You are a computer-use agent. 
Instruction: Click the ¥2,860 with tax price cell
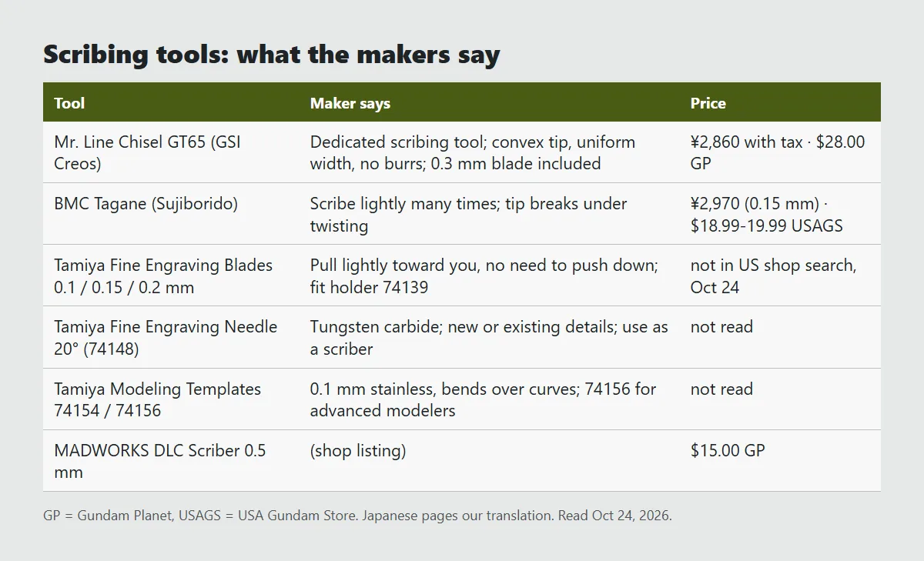tap(778, 152)
